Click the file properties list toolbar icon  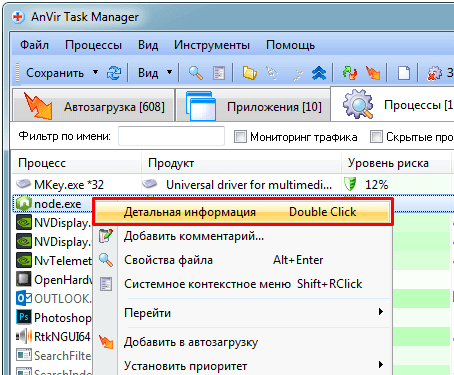pos(219,73)
